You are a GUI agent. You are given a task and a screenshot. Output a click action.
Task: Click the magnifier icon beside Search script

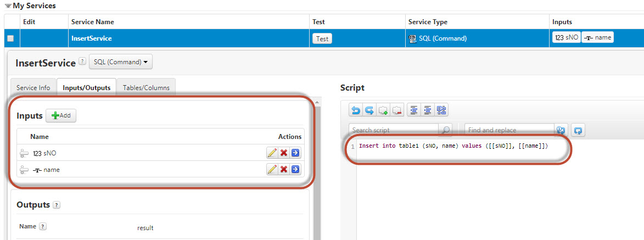click(446, 130)
